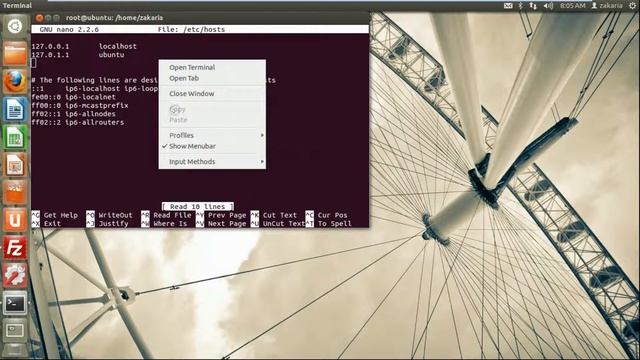Image resolution: width=640 pixels, height=360 pixels.
Task: Click the ^U UnCut Text shortcut label
Action: pos(278,224)
